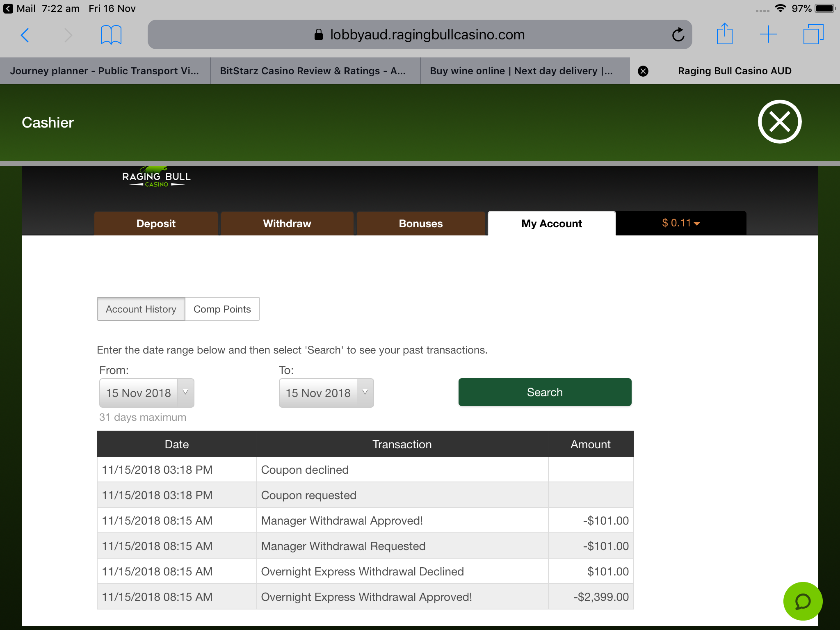Select the 'Coupon requested' transaction row
The image size is (840, 630).
(x=365, y=495)
